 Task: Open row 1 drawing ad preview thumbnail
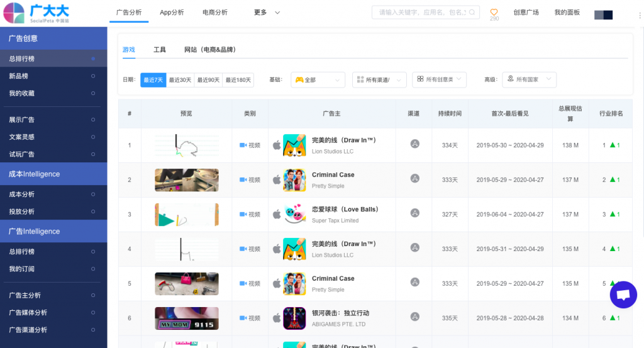pyautogui.click(x=186, y=145)
